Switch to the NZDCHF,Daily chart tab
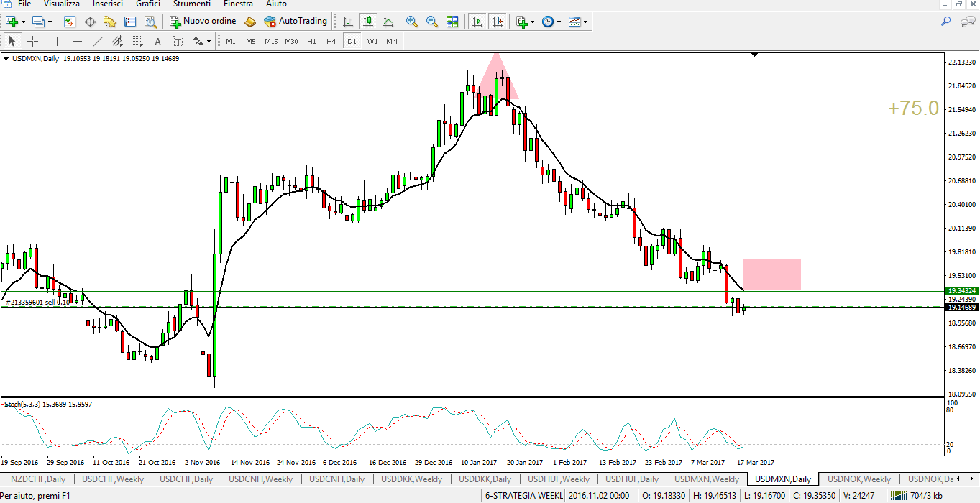The width and height of the screenshot is (980, 503). tap(37, 479)
